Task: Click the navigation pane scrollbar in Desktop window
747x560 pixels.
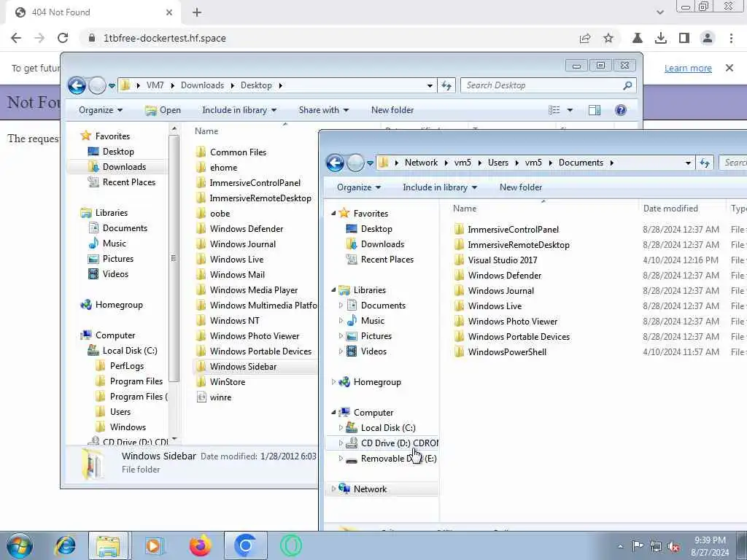Action: coord(174,257)
